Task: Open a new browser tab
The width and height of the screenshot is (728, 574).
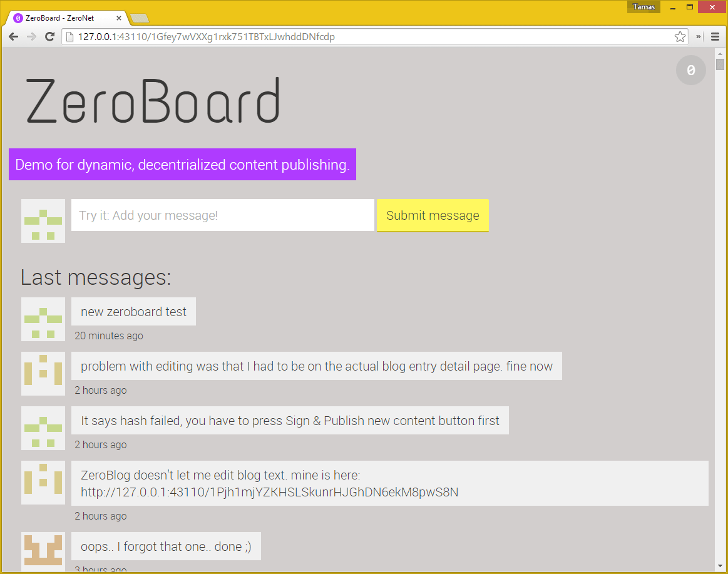Action: [x=140, y=18]
